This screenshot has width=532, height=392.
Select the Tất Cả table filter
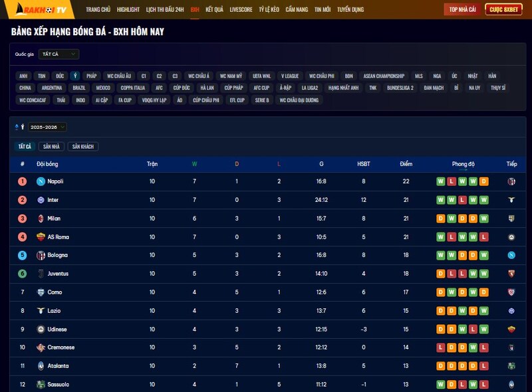click(x=25, y=146)
